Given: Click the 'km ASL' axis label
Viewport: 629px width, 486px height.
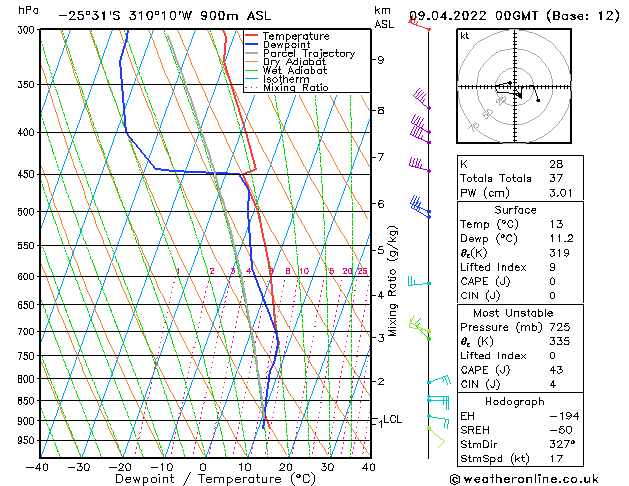Looking at the screenshot, I should point(384,17).
